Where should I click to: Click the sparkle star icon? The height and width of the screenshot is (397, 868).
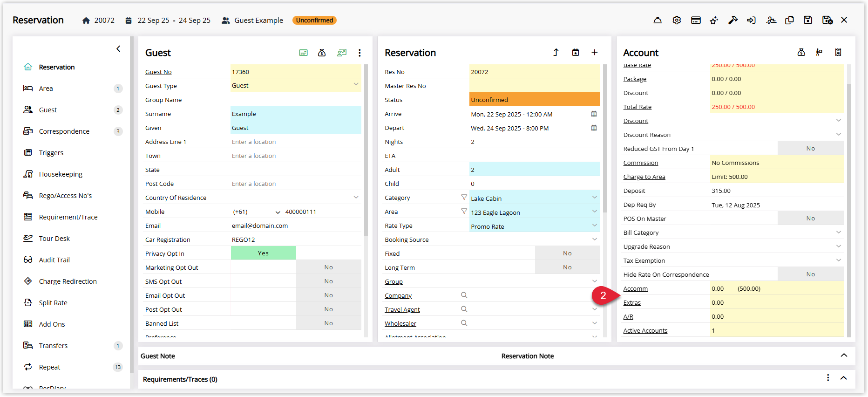point(714,20)
